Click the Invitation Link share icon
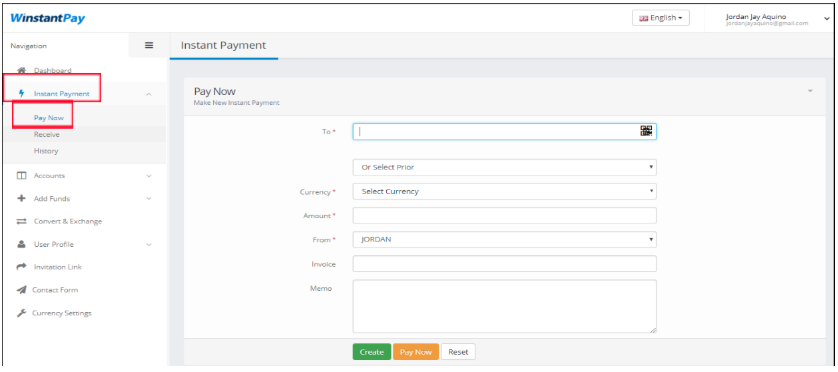The width and height of the screenshot is (838, 372). click(21, 267)
